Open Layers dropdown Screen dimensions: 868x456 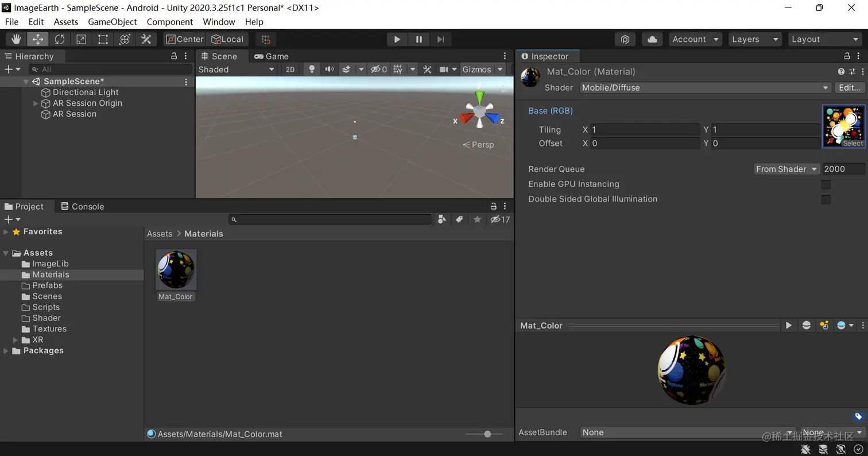tap(755, 39)
